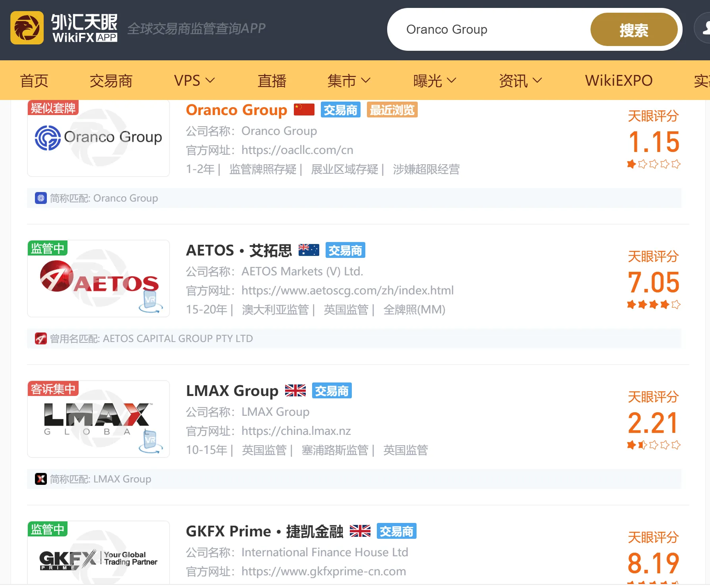710x588 pixels.
Task: Click the 简称匹配: LMAX Group text
Action: point(100,479)
